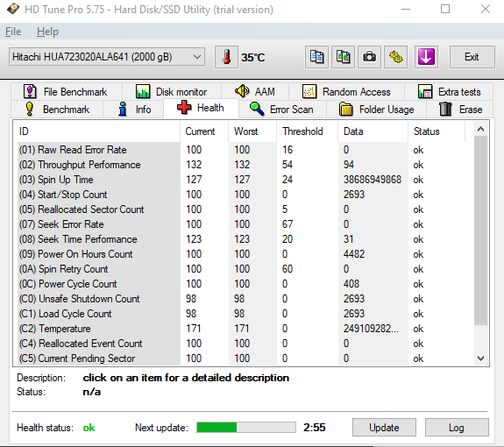Click the Error Scan magnifier icon
504x447 pixels.
tap(257, 109)
